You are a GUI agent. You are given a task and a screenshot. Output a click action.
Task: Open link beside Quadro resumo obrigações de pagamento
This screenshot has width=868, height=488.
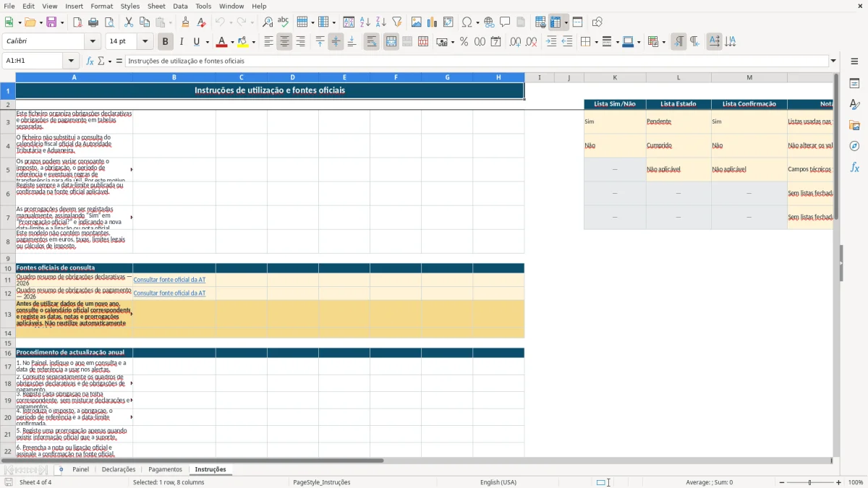click(169, 293)
